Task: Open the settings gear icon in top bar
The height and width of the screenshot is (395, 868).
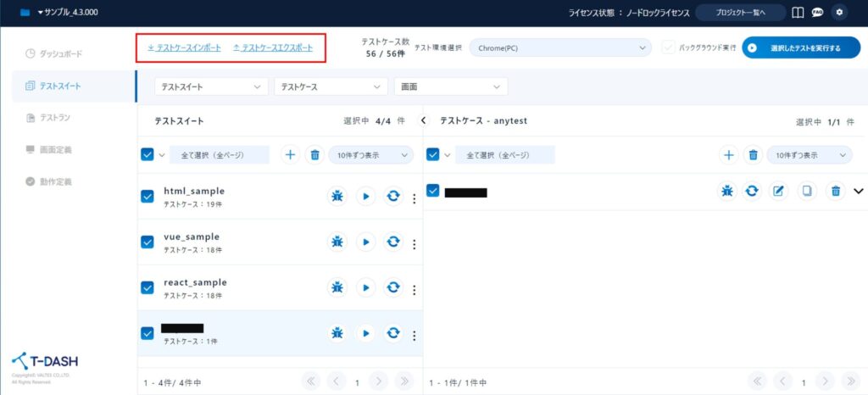Action: click(839, 13)
